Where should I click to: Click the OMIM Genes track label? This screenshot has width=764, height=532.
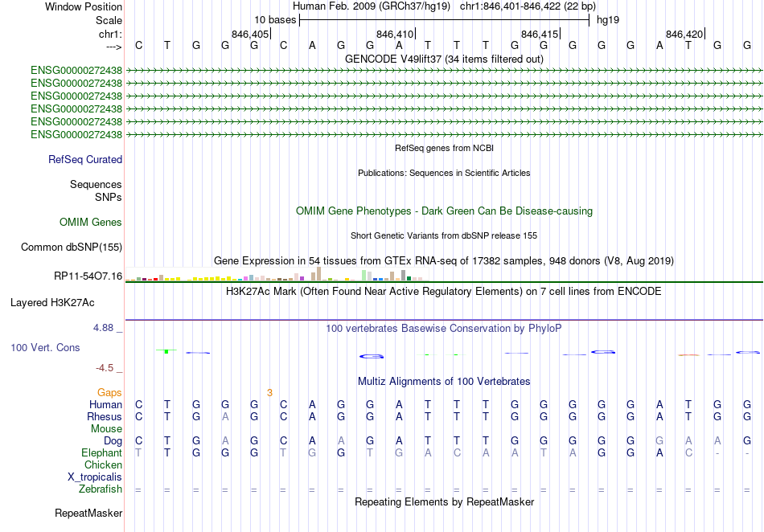tap(91, 223)
